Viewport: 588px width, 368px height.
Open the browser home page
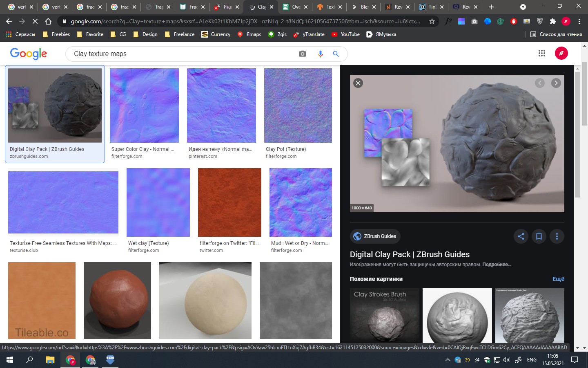click(x=48, y=21)
